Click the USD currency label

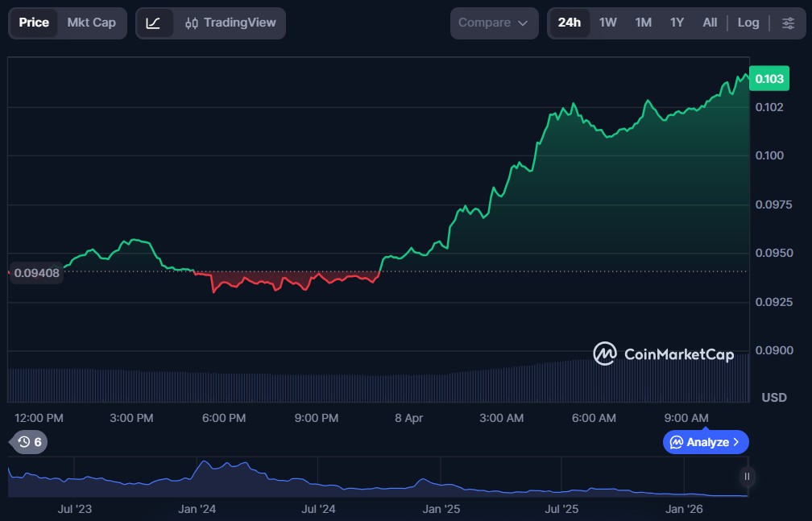coord(773,398)
